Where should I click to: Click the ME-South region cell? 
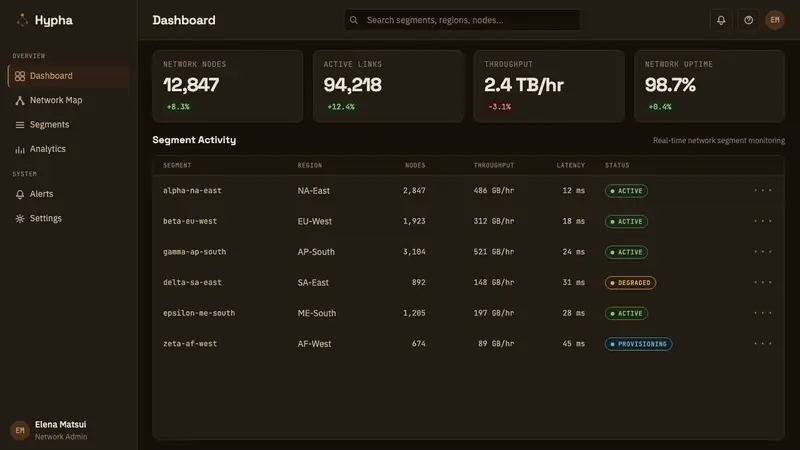point(317,313)
